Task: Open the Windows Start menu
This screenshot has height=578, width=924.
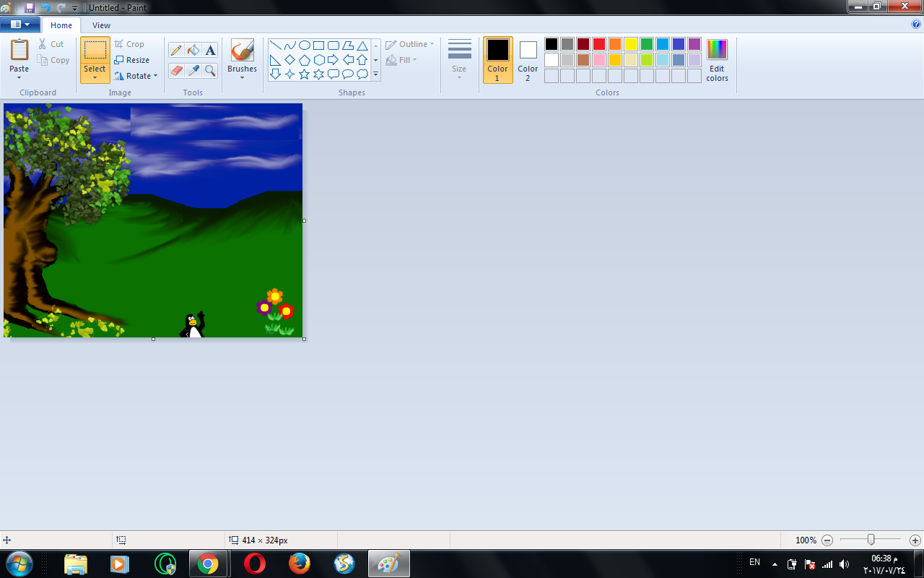Action: click(x=19, y=564)
